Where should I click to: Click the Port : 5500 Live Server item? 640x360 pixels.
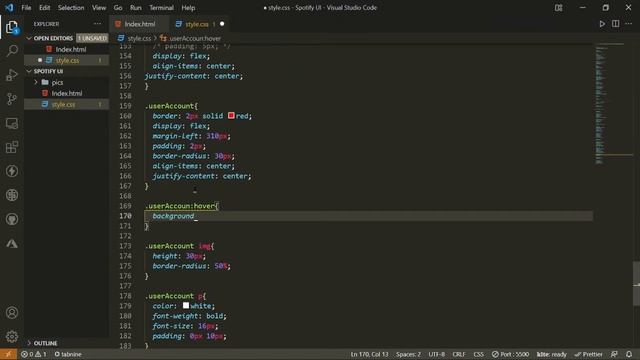coord(510,354)
